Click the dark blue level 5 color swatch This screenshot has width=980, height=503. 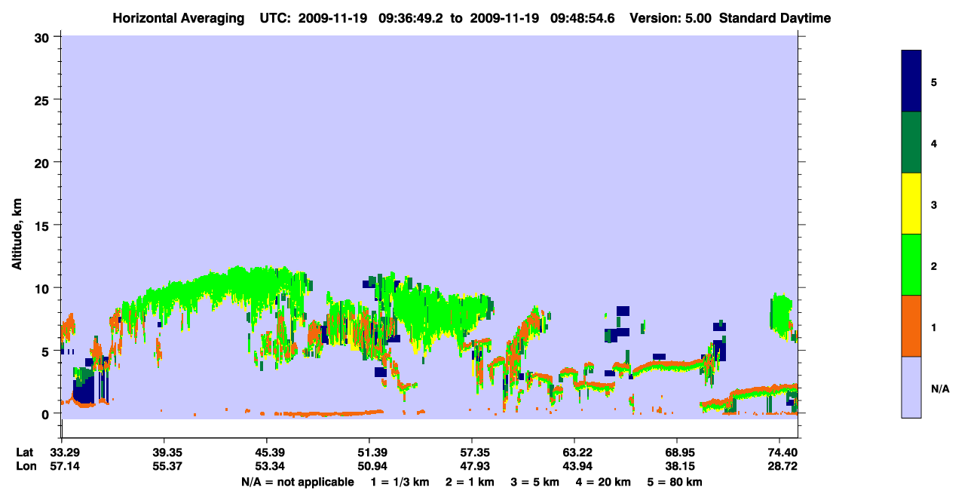(911, 81)
